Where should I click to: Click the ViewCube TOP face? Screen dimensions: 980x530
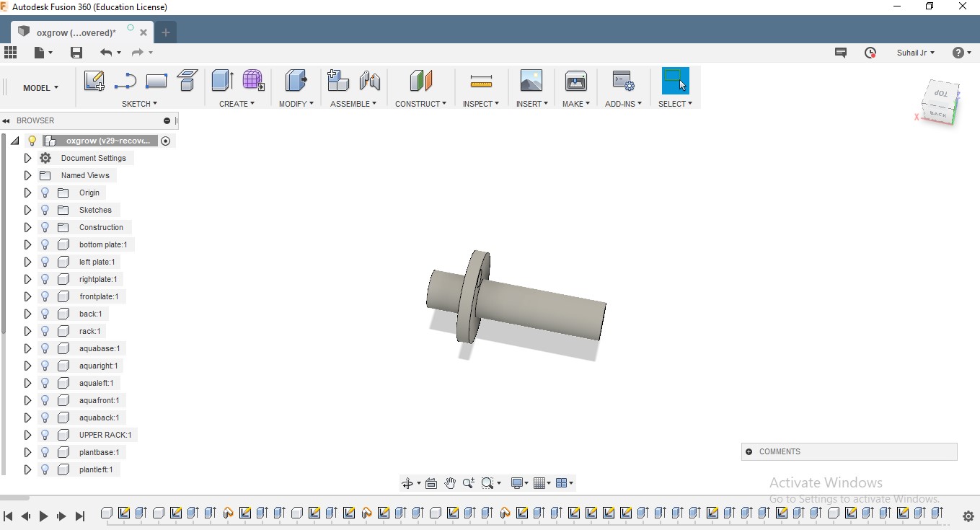point(942,94)
